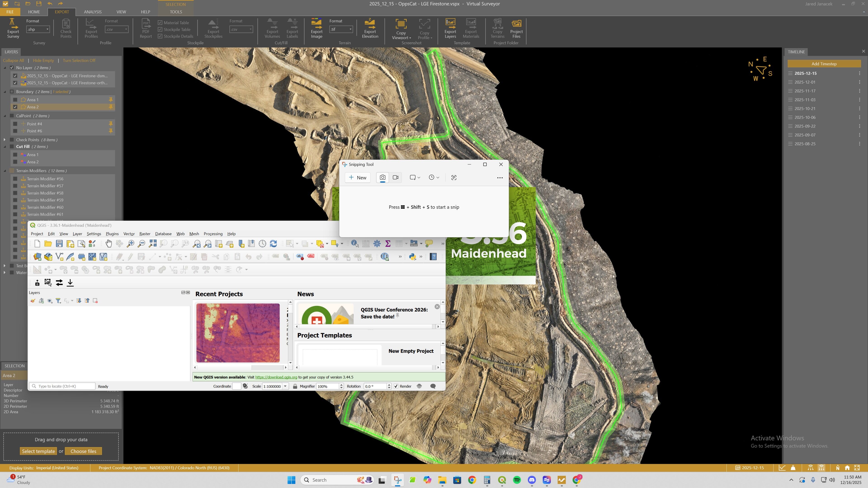Toggle Material Table checkbox
The width and height of the screenshot is (868, 488).
click(x=160, y=23)
